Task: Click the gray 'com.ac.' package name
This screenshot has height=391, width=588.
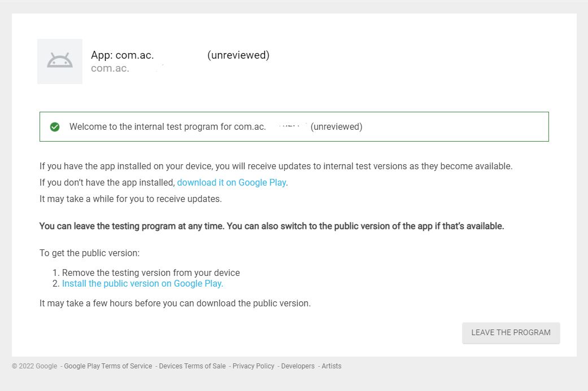Action: click(110, 68)
